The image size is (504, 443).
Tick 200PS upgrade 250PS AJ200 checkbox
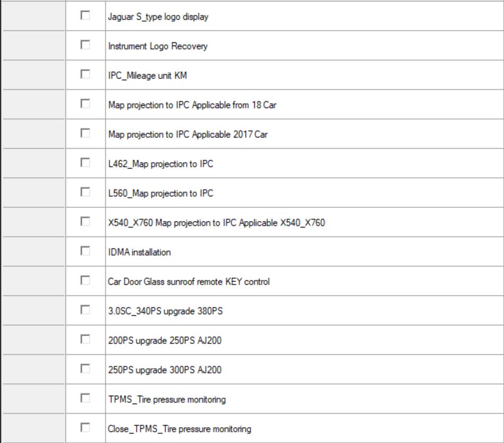click(x=84, y=340)
